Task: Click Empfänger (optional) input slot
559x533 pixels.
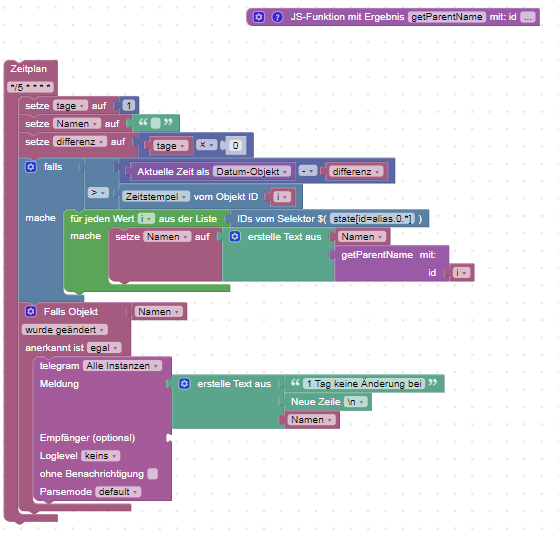Action: [169, 438]
